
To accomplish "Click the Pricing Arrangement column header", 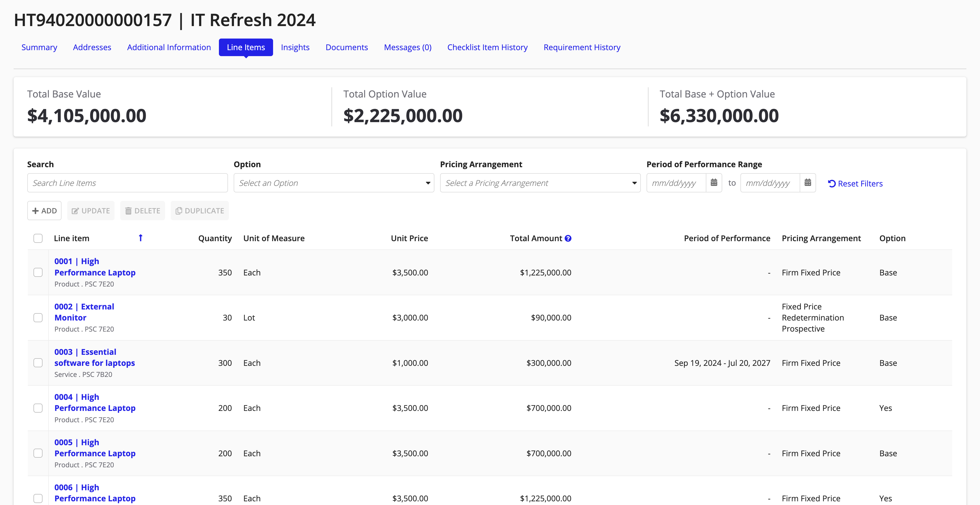I will [x=821, y=238].
